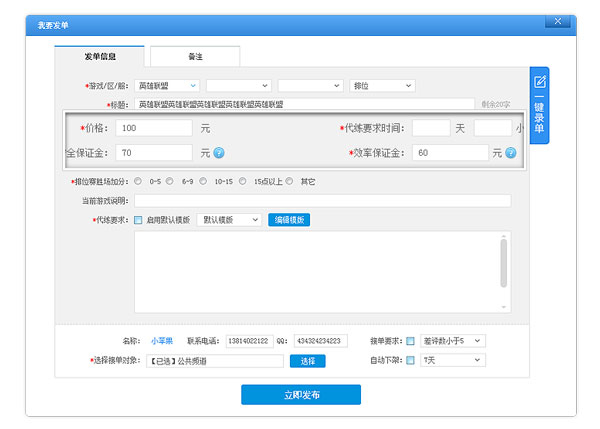The height and width of the screenshot is (429, 600).
Task: Tick the 接单要求 checkbox
Action: [410, 340]
